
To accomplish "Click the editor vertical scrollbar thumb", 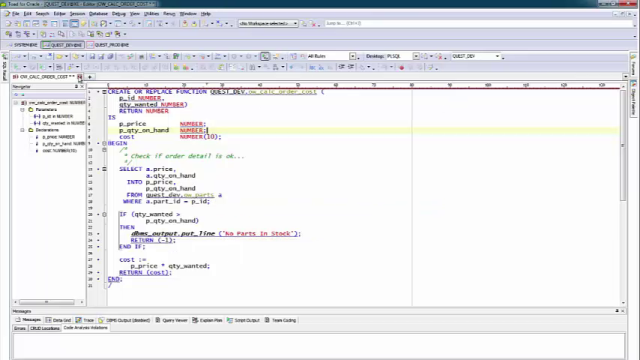I will click(x=623, y=145).
